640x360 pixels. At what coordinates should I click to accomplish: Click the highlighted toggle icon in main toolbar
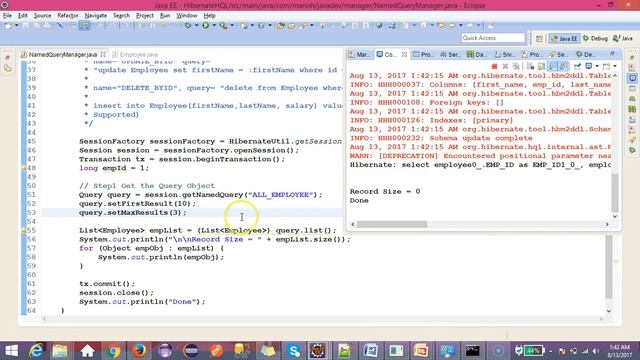[84, 25]
